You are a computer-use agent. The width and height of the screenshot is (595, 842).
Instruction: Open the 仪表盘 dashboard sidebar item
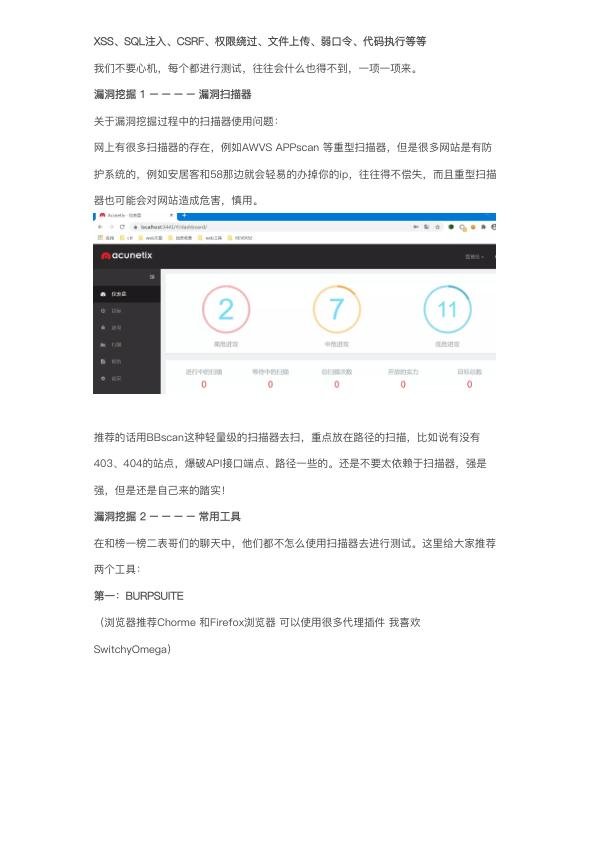coord(127,294)
